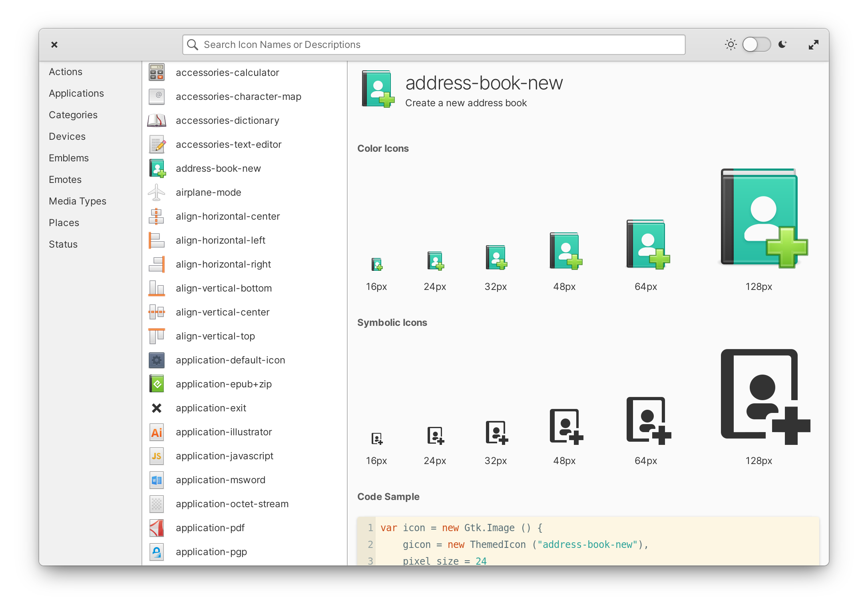Toggle the dark style switch
Image resolution: width=868 pixels, height=615 pixels.
756,45
